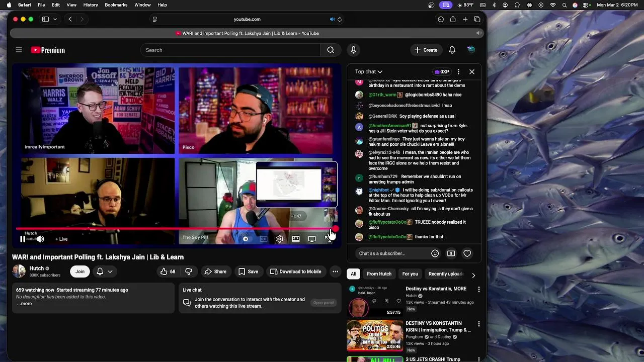Viewport: 644px width, 362px height.
Task: Click the YouTube search field
Action: [230, 50]
